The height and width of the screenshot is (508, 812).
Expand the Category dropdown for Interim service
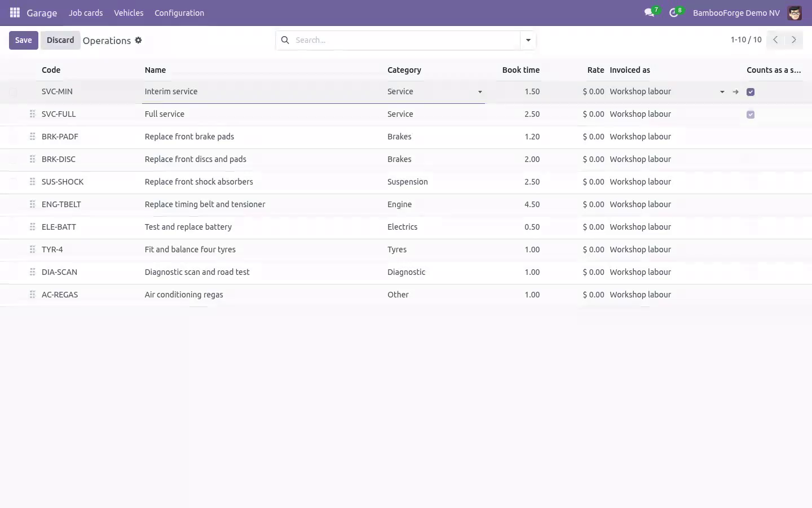click(480, 92)
